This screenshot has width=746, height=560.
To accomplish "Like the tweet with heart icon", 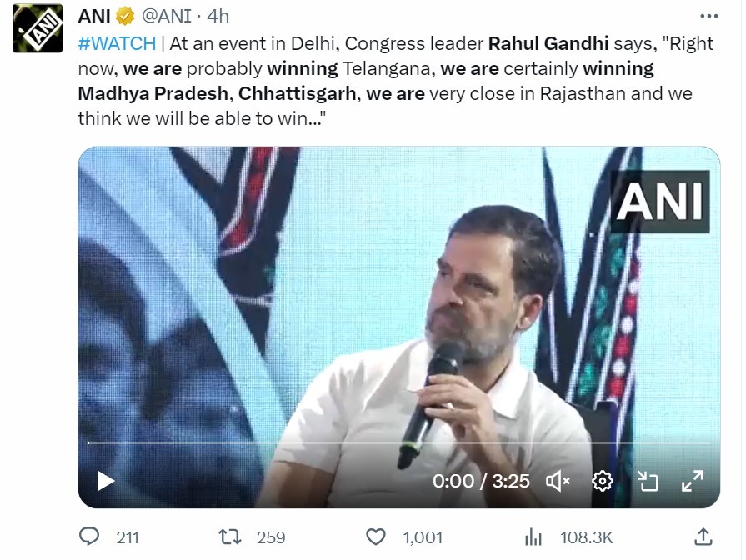I will pyautogui.click(x=377, y=537).
